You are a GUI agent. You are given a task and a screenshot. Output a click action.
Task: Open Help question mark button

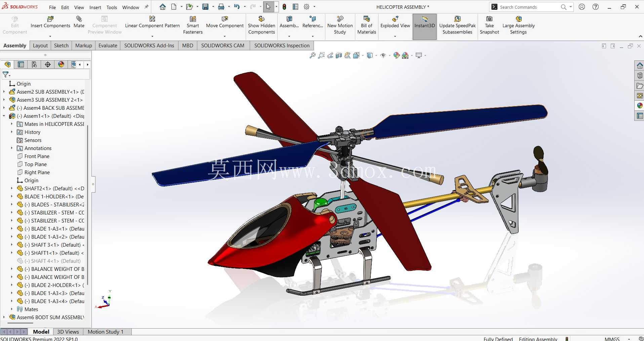[596, 7]
